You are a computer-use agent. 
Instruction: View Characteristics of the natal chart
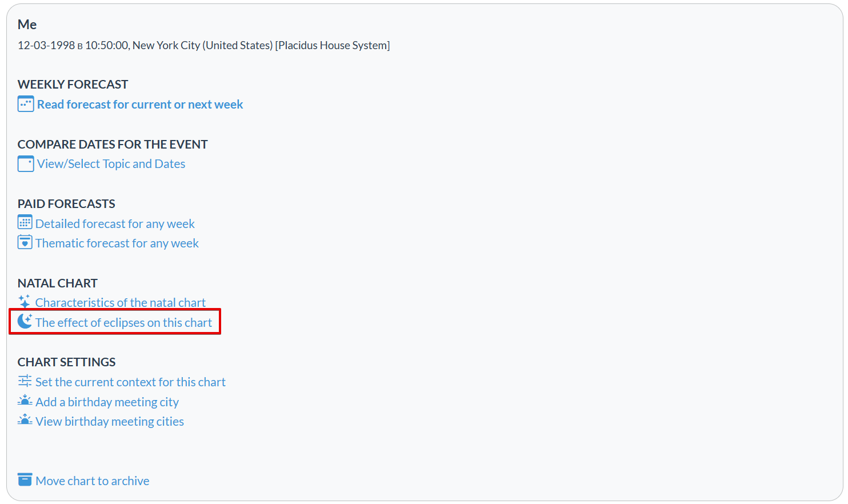point(120,303)
